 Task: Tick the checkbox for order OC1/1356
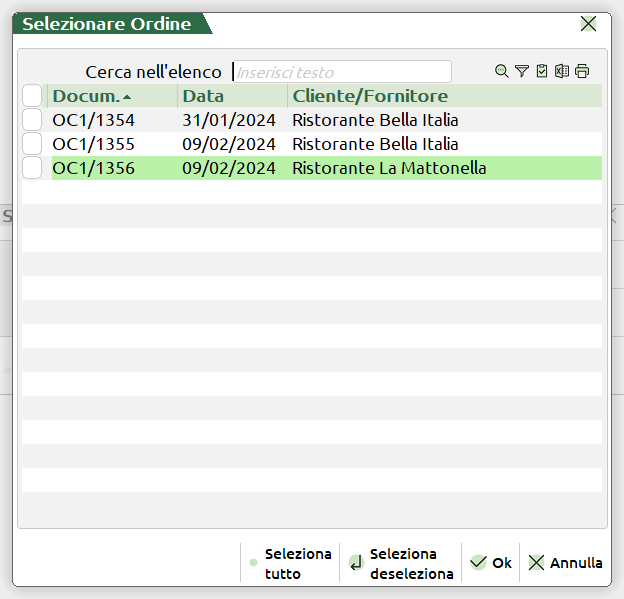(32, 168)
